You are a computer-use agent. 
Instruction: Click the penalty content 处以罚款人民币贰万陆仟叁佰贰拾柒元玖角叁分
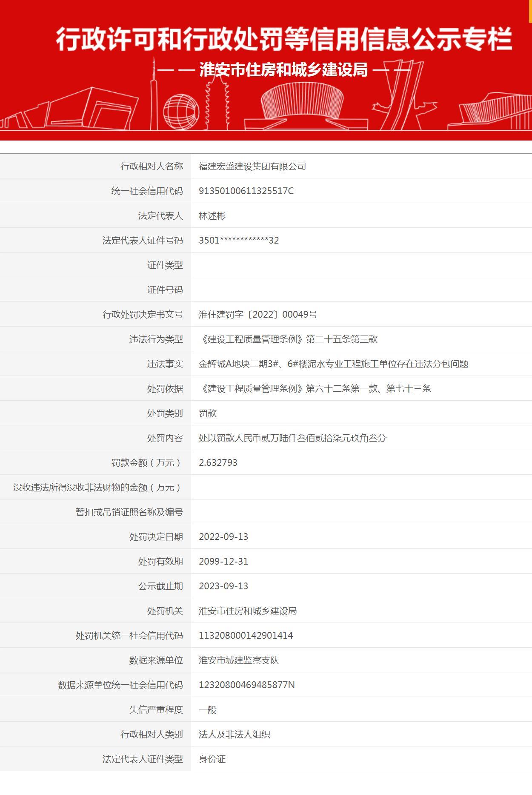click(x=292, y=438)
